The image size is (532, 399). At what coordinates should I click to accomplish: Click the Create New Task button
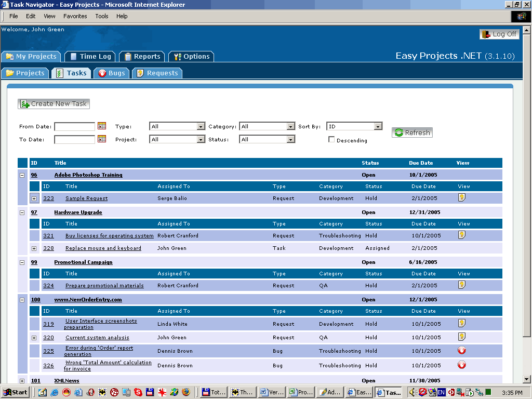pos(54,104)
